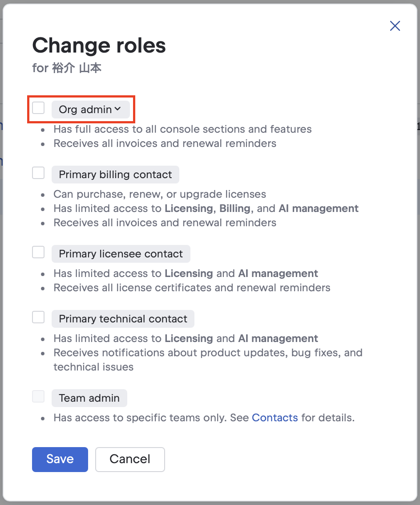
Task: Check the Primary licensee contact box
Action: (x=39, y=252)
